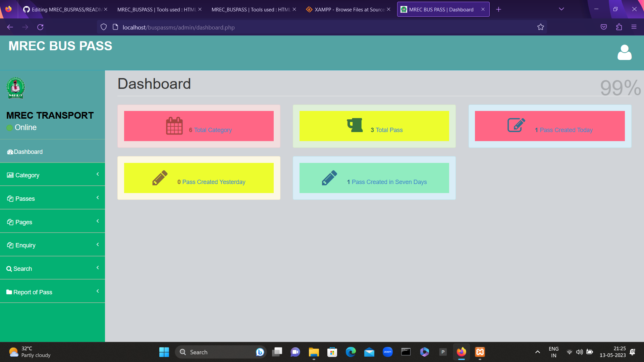Expand the Category sidebar menu
Image resolution: width=644 pixels, height=362 pixels.
click(x=98, y=174)
